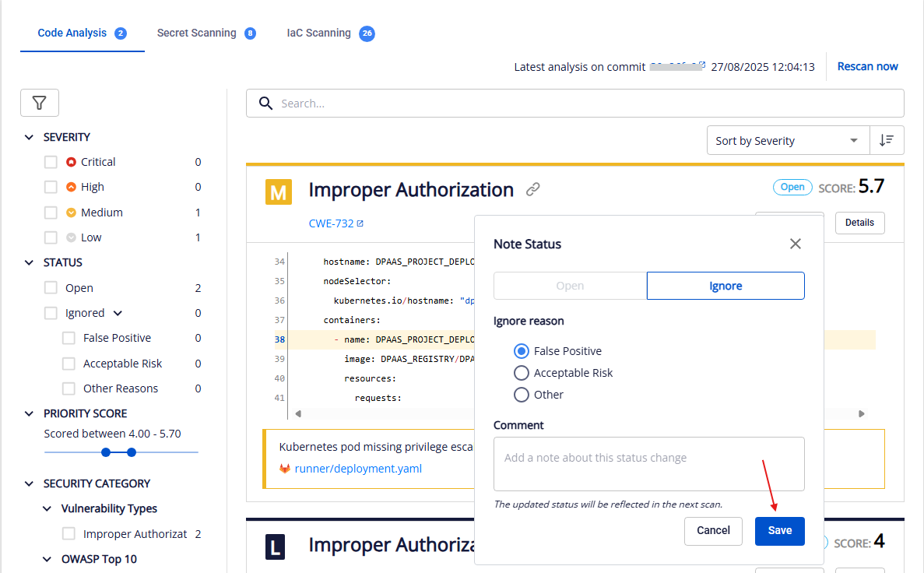Enable the Medium severity filter
Screen dimensions: 924x573
pyautogui.click(x=51, y=213)
